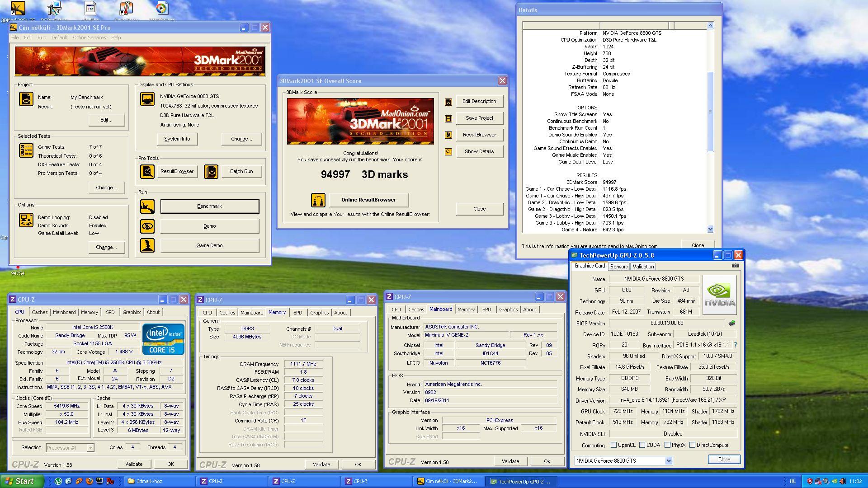Click the question mark next to Bus Interface
Image resolution: width=868 pixels, height=488 pixels.
(x=736, y=345)
